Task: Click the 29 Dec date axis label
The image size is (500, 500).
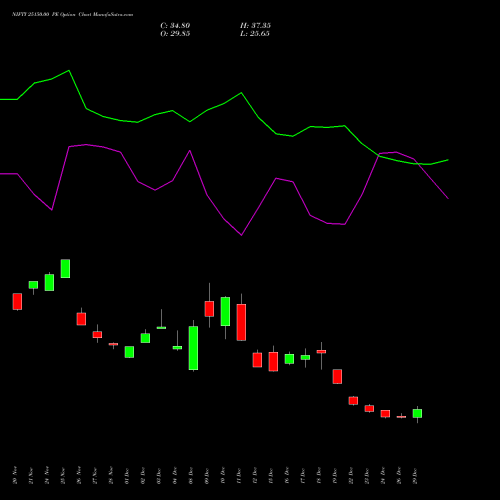Action: [415, 475]
